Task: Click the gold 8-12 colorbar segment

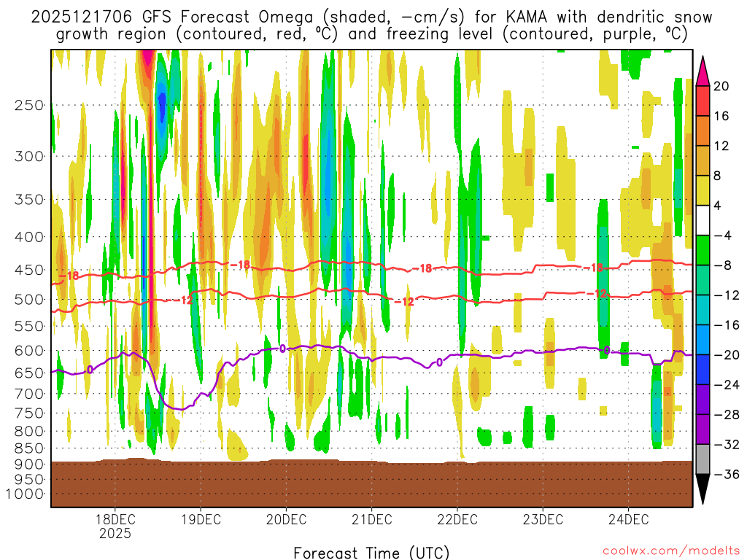Action: click(703, 161)
